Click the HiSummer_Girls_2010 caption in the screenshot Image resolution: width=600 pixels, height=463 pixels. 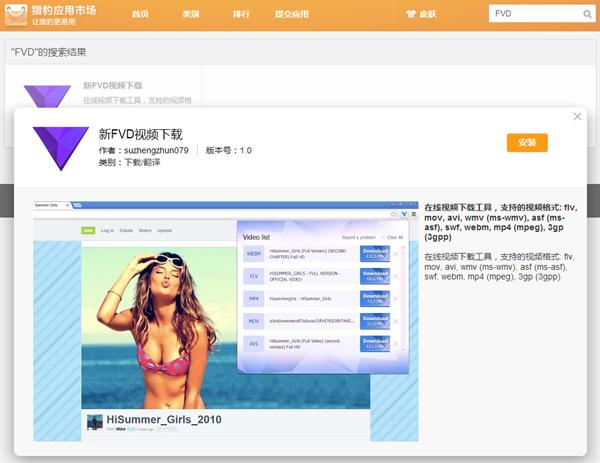(x=164, y=419)
